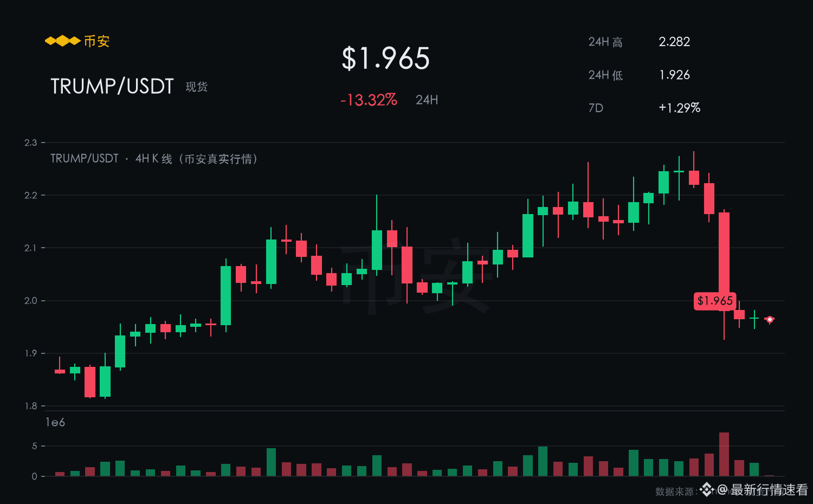Screen dimensions: 813x504
Task: Click the 1.8 y-axis price label
Action: tap(31, 406)
